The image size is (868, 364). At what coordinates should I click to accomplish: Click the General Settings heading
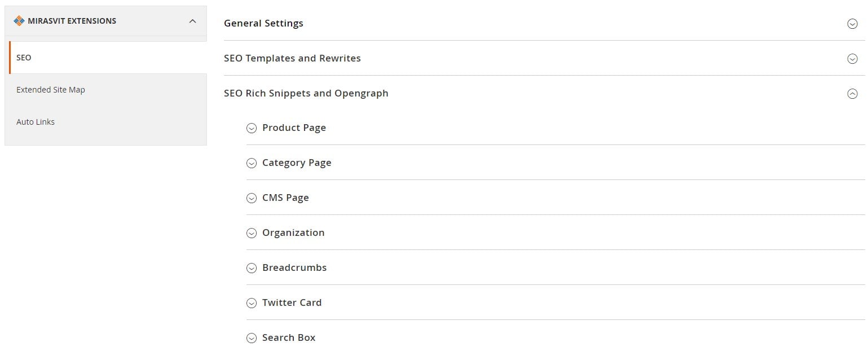[x=263, y=23]
